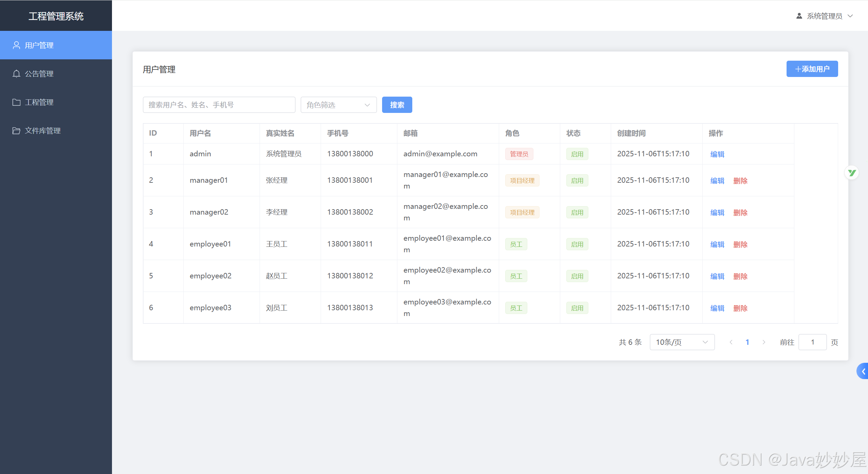Select page 1 in pagination
Image resolution: width=868 pixels, height=474 pixels.
point(747,342)
